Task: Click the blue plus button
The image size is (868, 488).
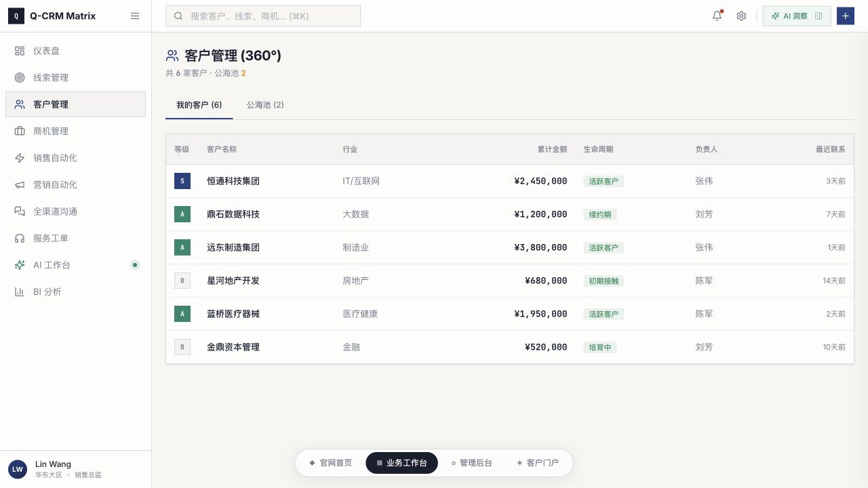Action: (x=845, y=16)
